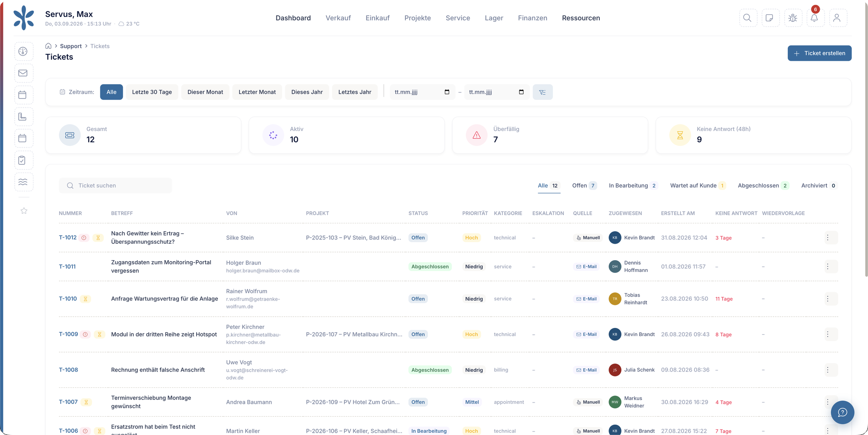Click the waves sidebar icon
This screenshot has height=435, width=868.
pyautogui.click(x=23, y=182)
